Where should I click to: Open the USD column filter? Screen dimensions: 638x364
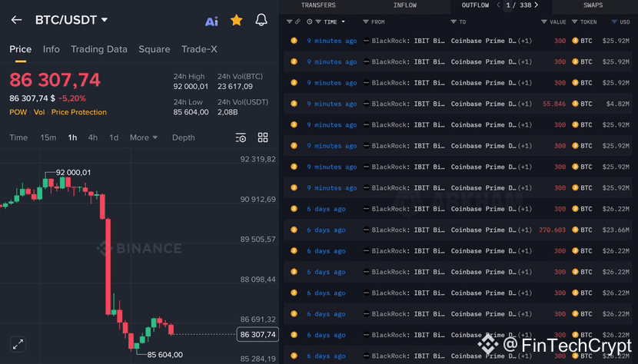coord(614,22)
